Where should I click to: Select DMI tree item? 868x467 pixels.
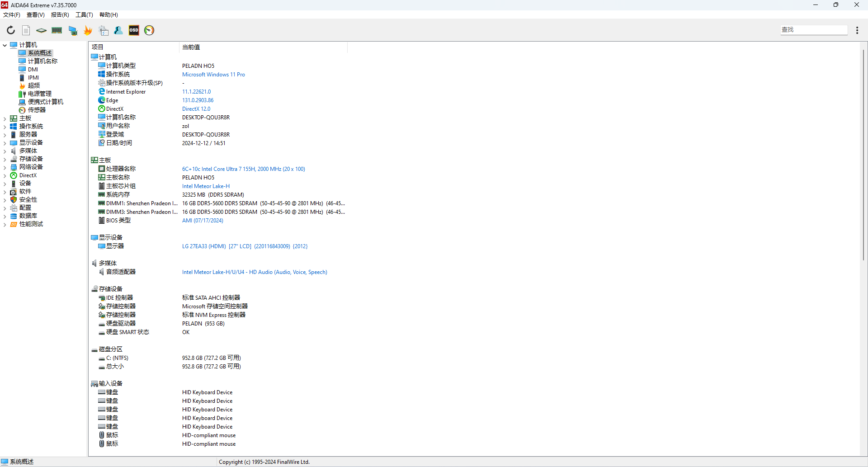coord(33,69)
